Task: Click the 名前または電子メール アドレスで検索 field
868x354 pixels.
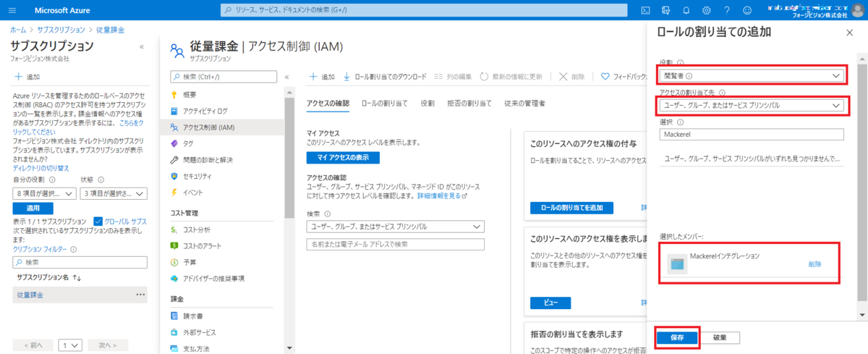Action: click(395, 244)
